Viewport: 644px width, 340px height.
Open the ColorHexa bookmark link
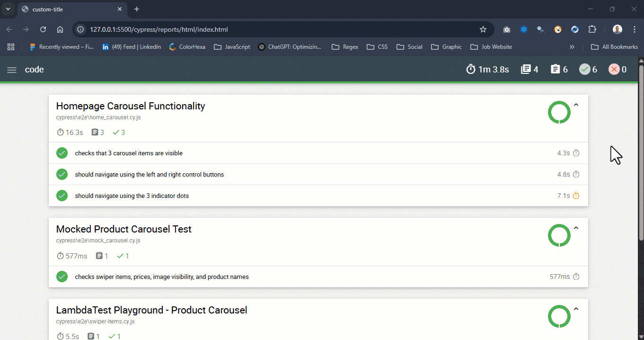(x=187, y=47)
